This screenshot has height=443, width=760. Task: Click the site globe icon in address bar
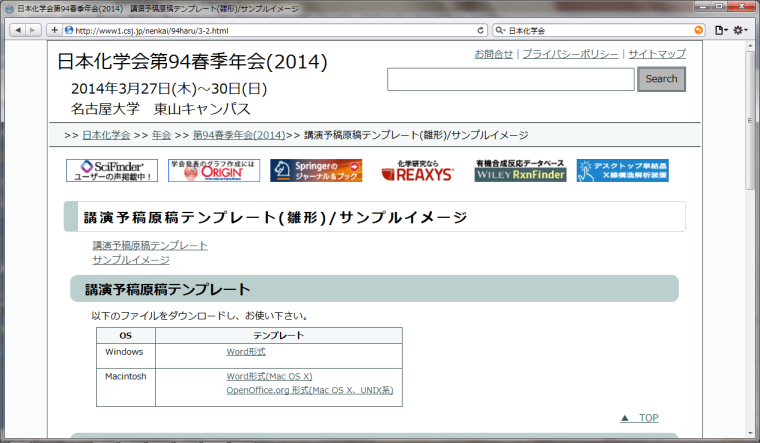[69, 30]
